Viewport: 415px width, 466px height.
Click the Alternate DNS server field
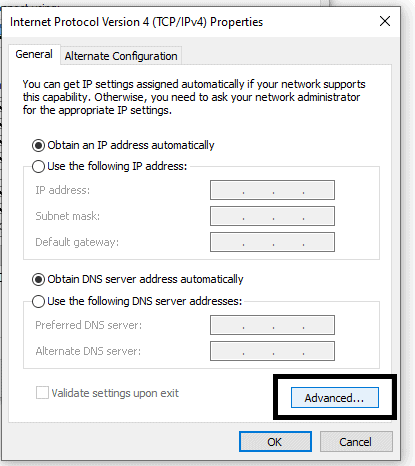(x=272, y=351)
